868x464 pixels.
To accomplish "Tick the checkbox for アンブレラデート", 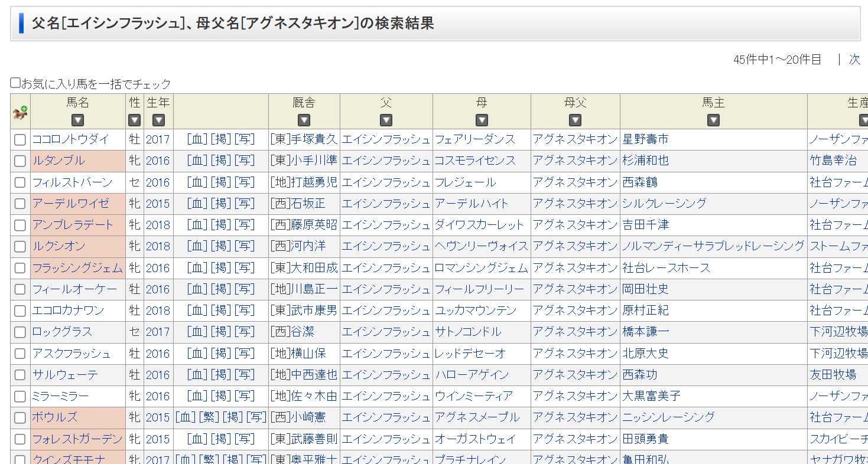I will (20, 225).
